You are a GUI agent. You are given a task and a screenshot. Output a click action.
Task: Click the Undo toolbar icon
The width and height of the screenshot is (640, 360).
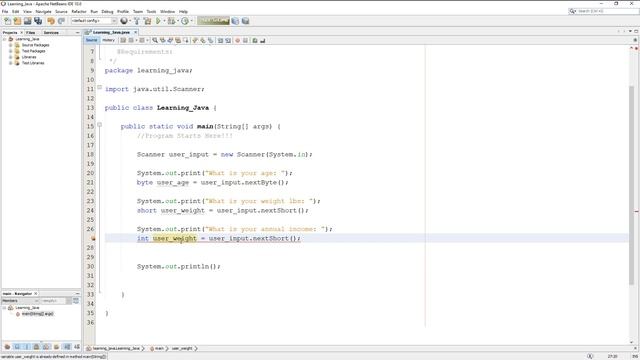(51, 21)
